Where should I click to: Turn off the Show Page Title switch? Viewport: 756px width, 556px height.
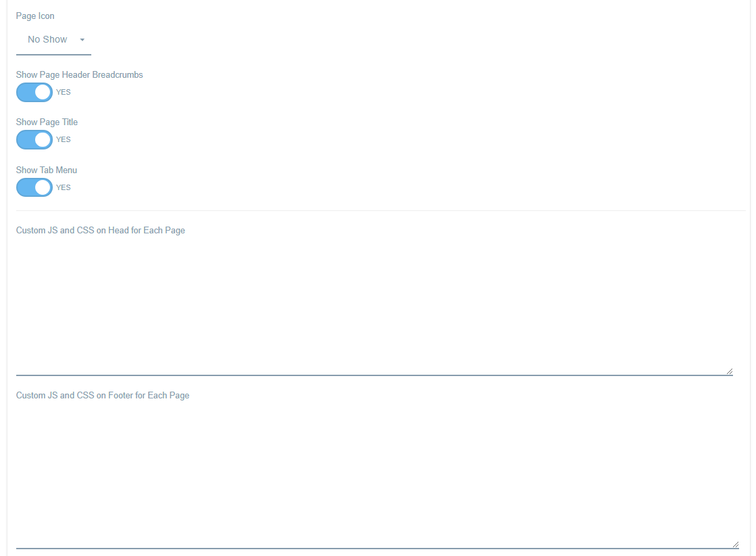[x=34, y=139]
